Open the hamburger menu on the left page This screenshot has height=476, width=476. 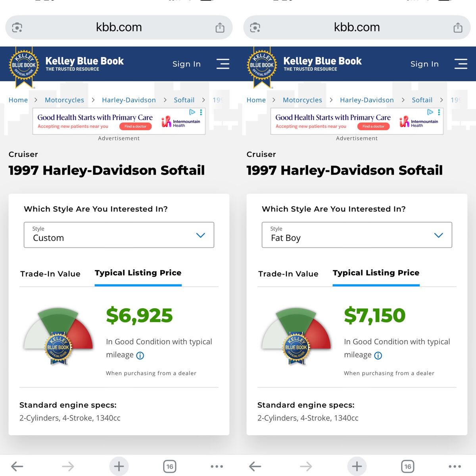(x=223, y=64)
